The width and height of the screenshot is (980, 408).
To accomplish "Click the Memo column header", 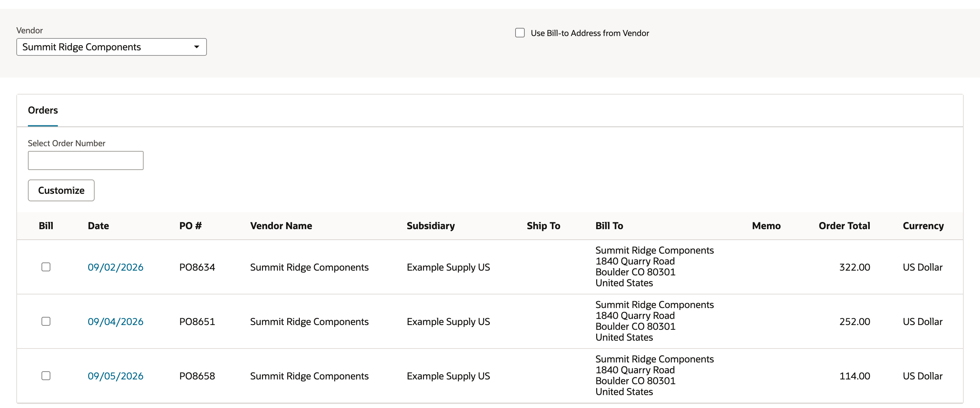I will click(766, 226).
